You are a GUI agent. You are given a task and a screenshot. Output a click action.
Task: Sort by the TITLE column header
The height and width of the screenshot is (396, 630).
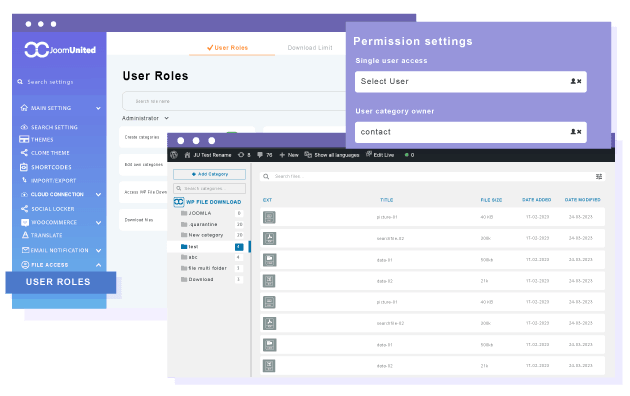387,200
